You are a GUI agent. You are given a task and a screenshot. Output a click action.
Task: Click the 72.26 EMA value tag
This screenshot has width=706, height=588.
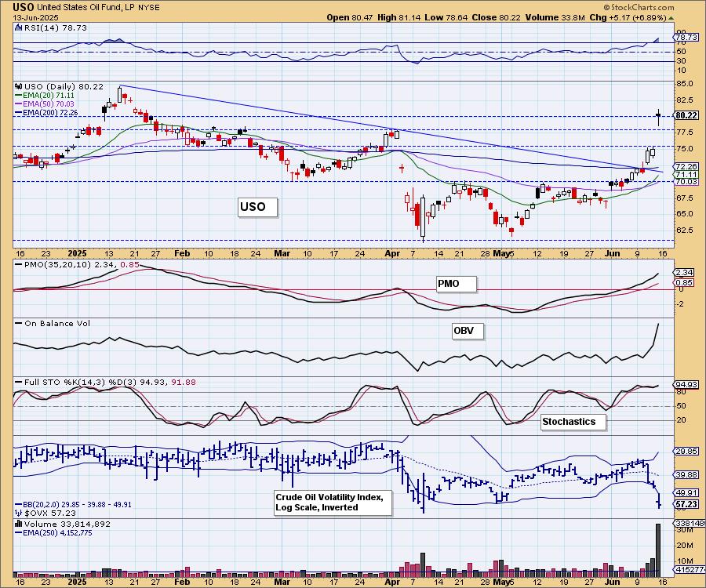[x=686, y=166]
